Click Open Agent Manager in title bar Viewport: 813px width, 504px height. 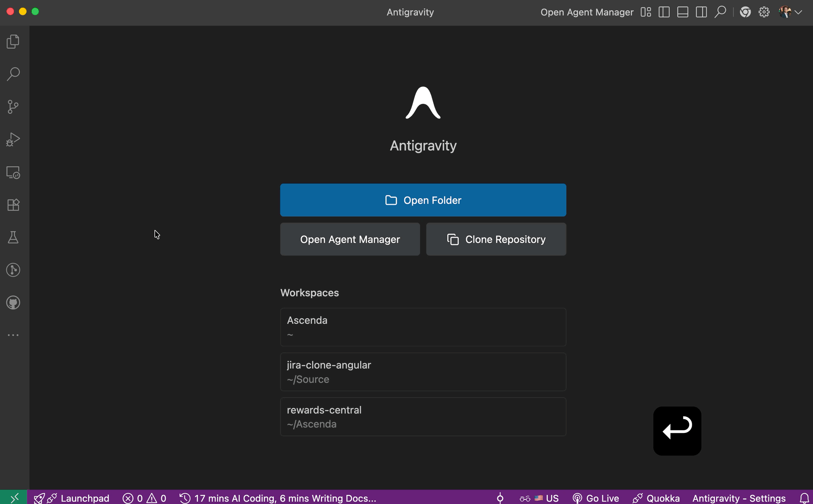click(587, 12)
